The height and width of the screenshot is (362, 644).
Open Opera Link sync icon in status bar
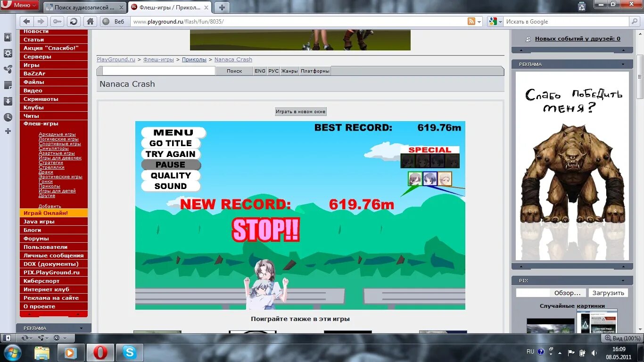pyautogui.click(x=25, y=338)
